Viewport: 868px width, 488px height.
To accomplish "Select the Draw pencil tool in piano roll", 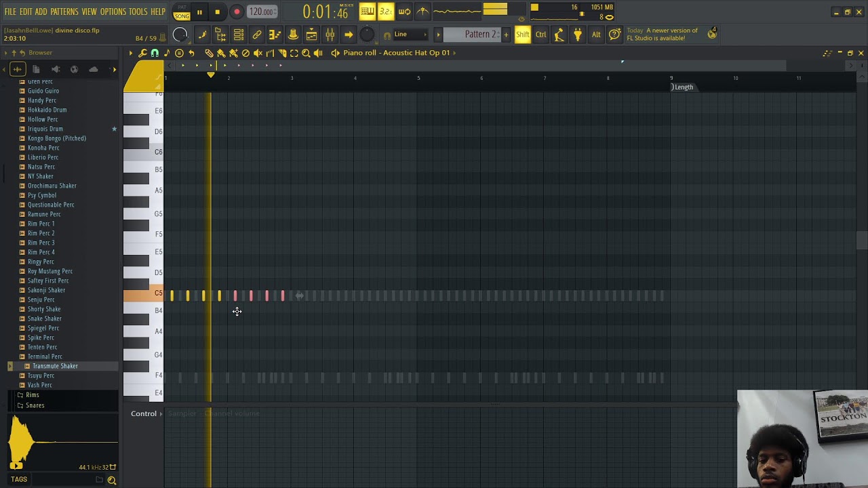I will tap(209, 53).
